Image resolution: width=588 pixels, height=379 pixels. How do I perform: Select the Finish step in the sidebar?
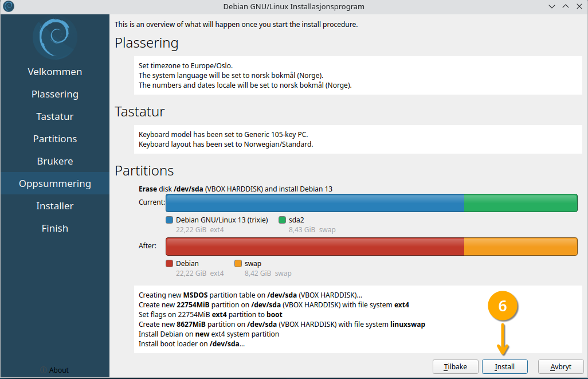pyautogui.click(x=55, y=228)
